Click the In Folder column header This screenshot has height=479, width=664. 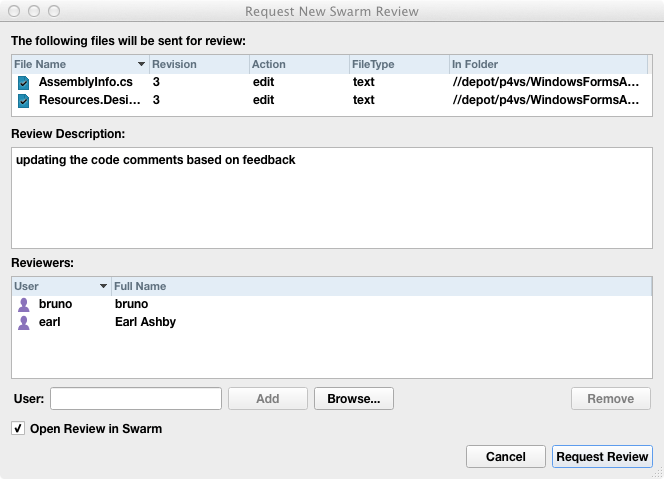point(548,64)
